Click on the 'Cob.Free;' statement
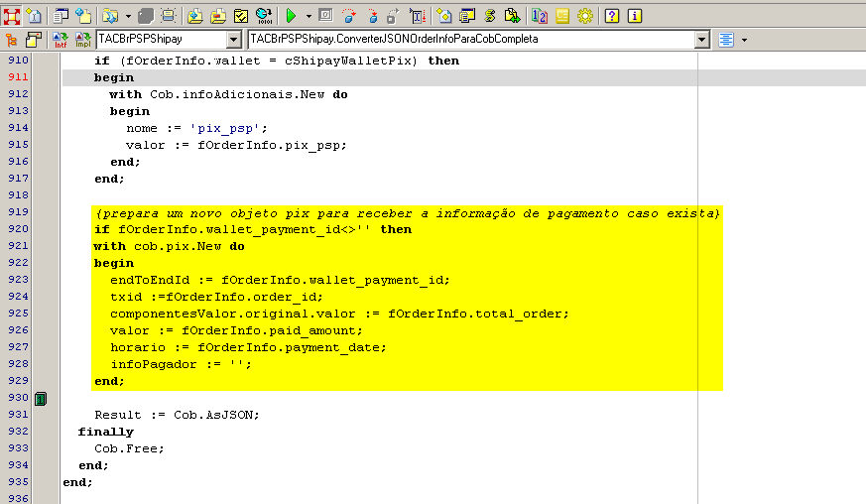 tap(129, 448)
